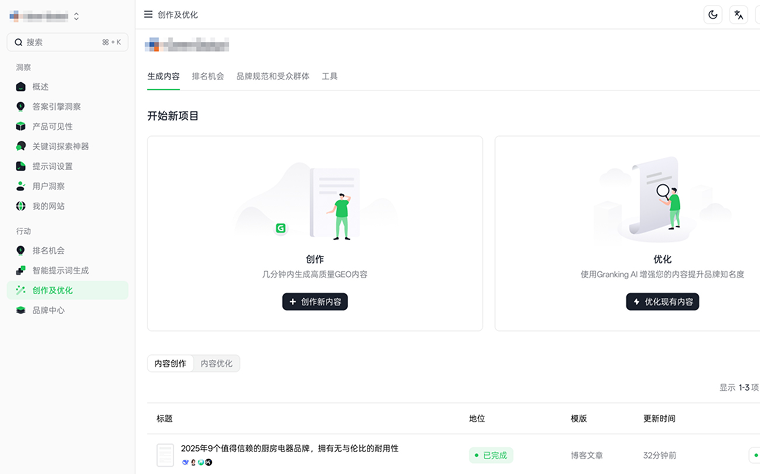Open 用户洞察 sidebar item
Image resolution: width=760 pixels, height=474 pixels.
pyautogui.click(x=48, y=187)
